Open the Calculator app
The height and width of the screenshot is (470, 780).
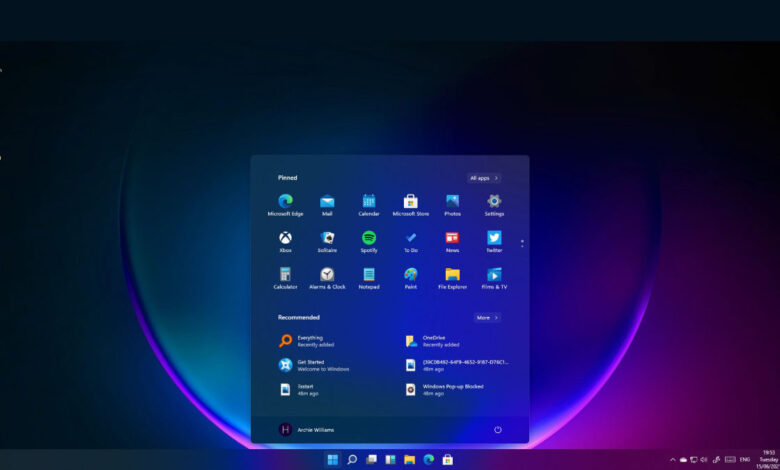click(285, 278)
